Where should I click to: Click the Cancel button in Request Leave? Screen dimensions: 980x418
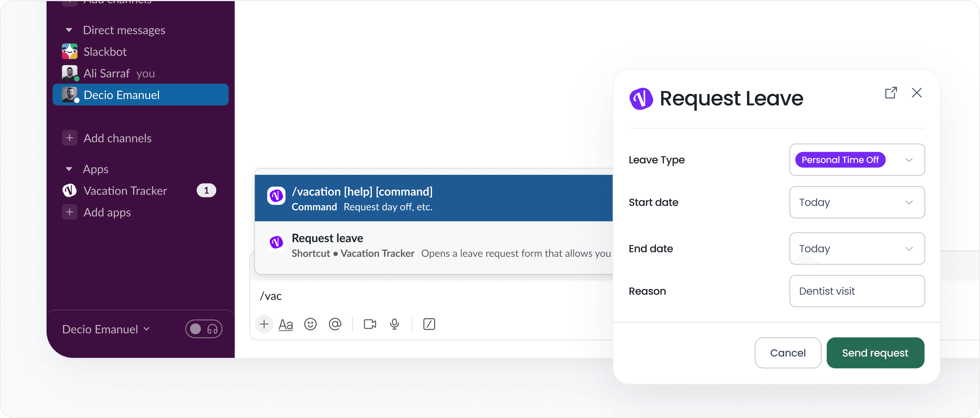coord(788,353)
